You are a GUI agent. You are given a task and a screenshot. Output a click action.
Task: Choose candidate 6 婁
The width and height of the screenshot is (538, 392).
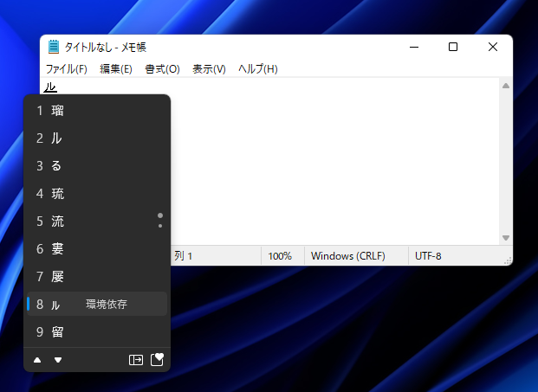pyautogui.click(x=97, y=248)
